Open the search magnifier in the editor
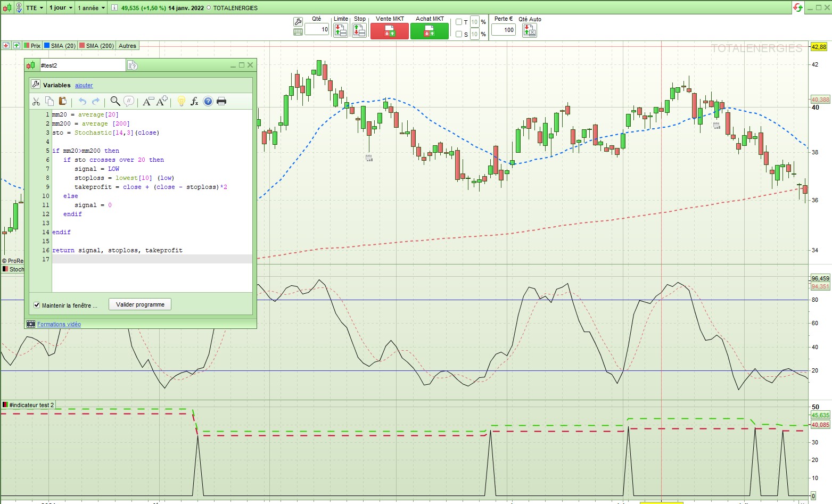The image size is (832, 504). (115, 101)
